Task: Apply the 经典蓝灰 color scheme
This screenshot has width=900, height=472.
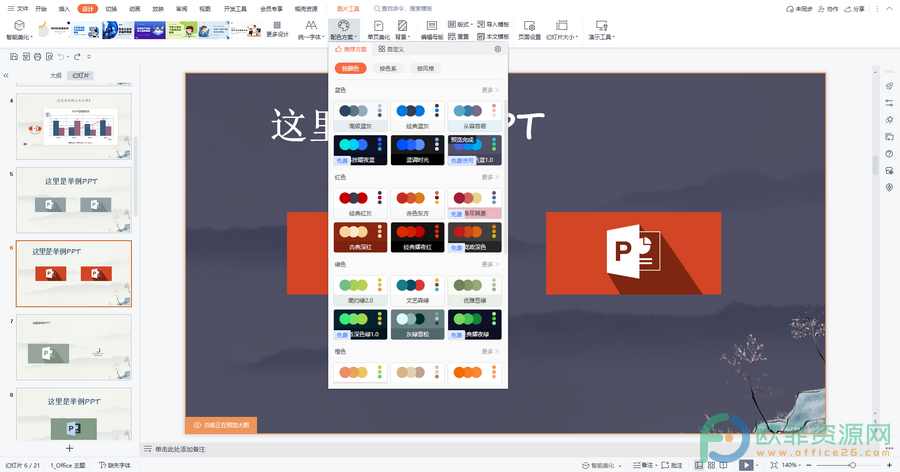Action: point(417,116)
